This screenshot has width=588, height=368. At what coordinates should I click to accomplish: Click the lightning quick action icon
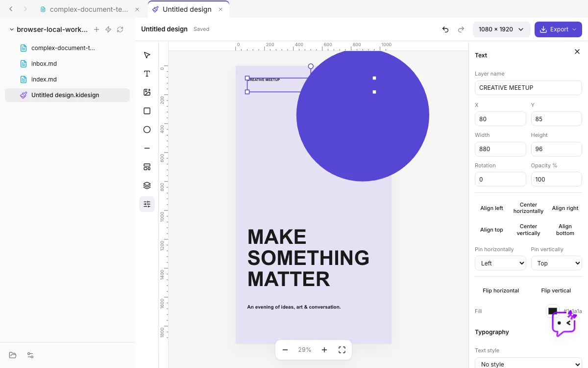tap(108, 29)
